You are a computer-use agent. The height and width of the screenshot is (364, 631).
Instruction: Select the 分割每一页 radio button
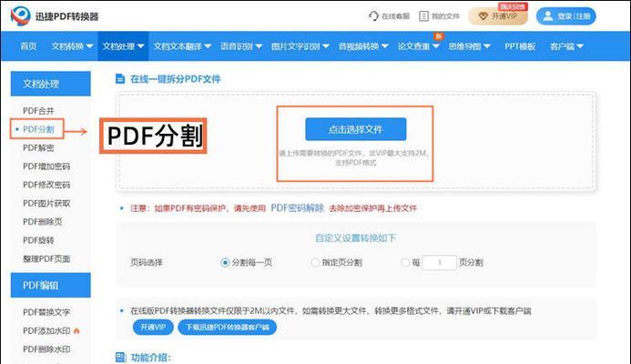[x=225, y=263]
